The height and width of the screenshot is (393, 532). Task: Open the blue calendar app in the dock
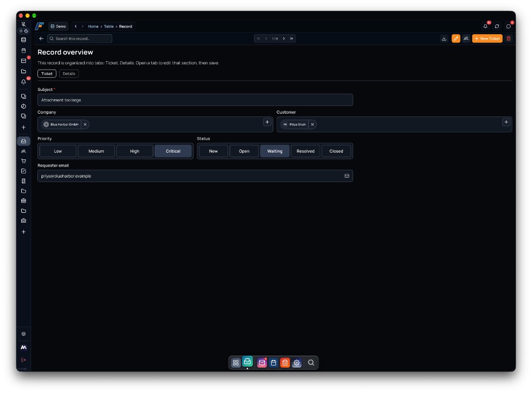coord(273,363)
